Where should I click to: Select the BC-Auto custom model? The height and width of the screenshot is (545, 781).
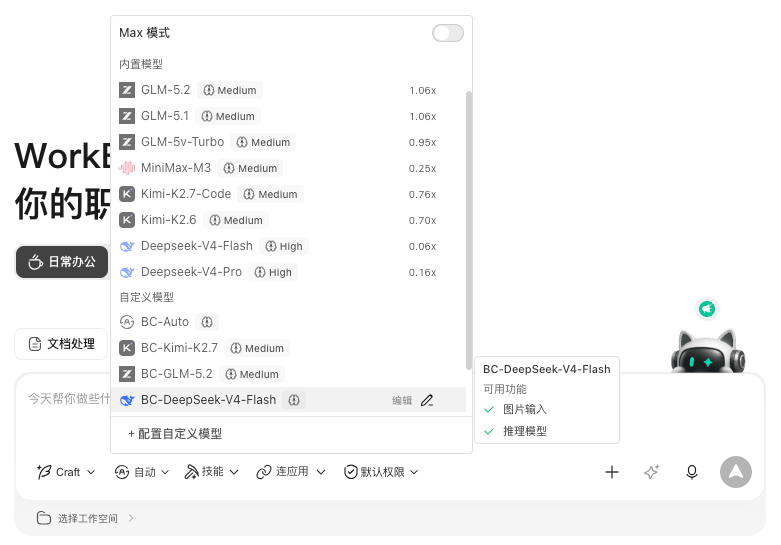[289, 322]
